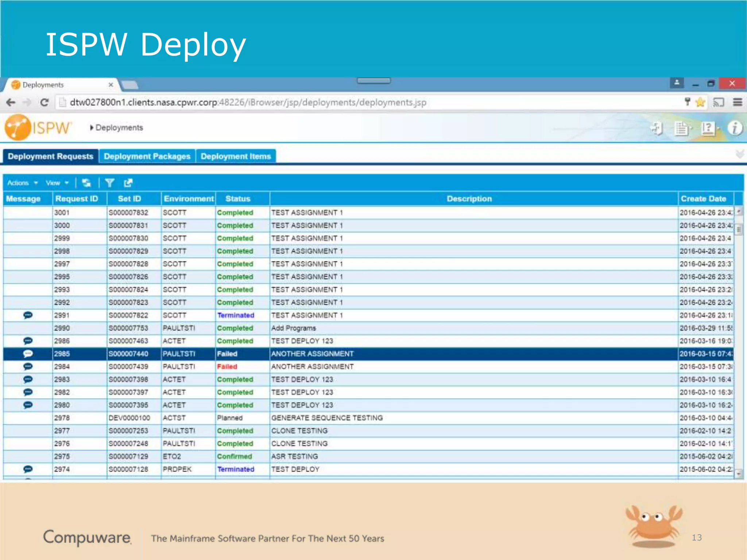Minimize the Chrome window
The height and width of the screenshot is (560, 747).
tap(695, 84)
